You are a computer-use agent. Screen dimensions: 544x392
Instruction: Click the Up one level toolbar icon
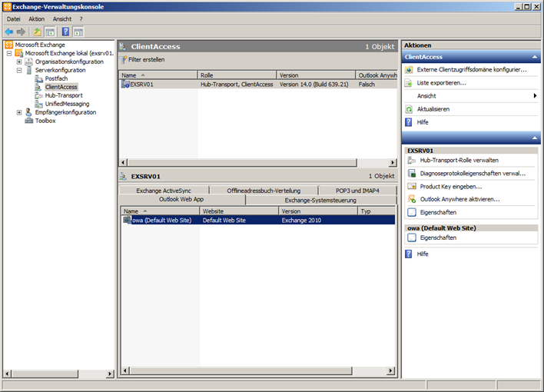[37, 32]
